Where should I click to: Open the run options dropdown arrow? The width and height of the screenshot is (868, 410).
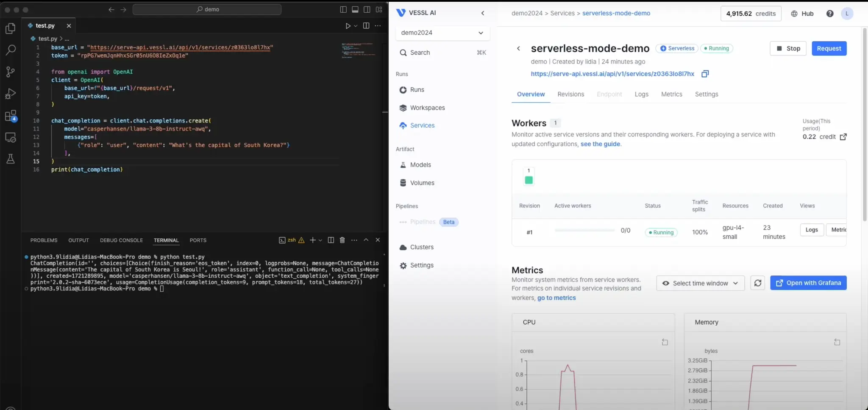tap(356, 26)
